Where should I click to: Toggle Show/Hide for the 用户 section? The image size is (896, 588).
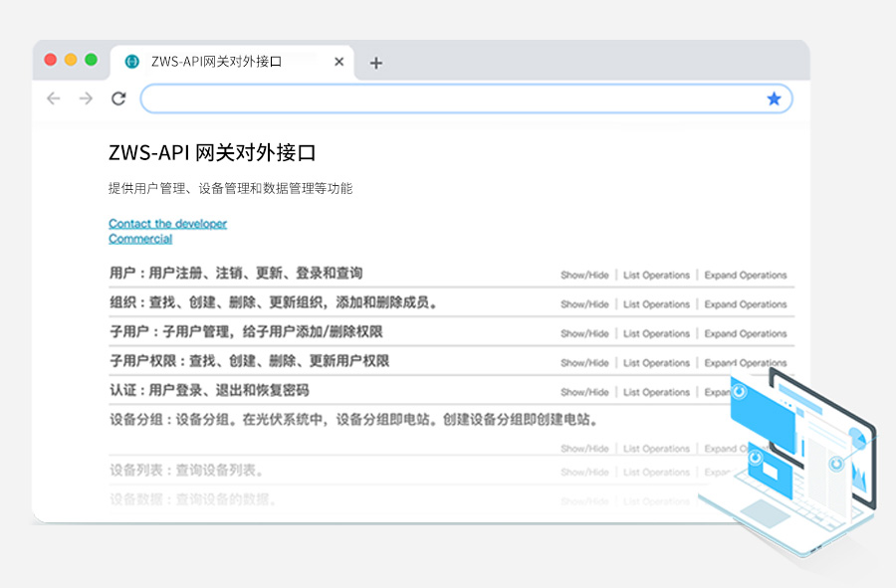tap(584, 276)
